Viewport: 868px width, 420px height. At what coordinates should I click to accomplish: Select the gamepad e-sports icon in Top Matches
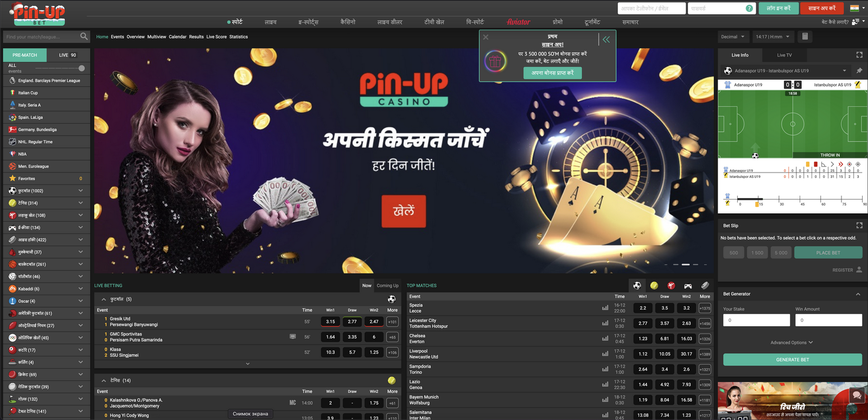click(x=688, y=285)
